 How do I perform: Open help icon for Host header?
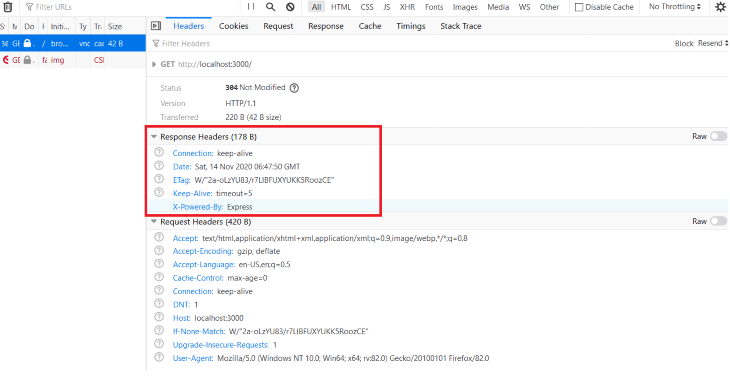pos(159,317)
